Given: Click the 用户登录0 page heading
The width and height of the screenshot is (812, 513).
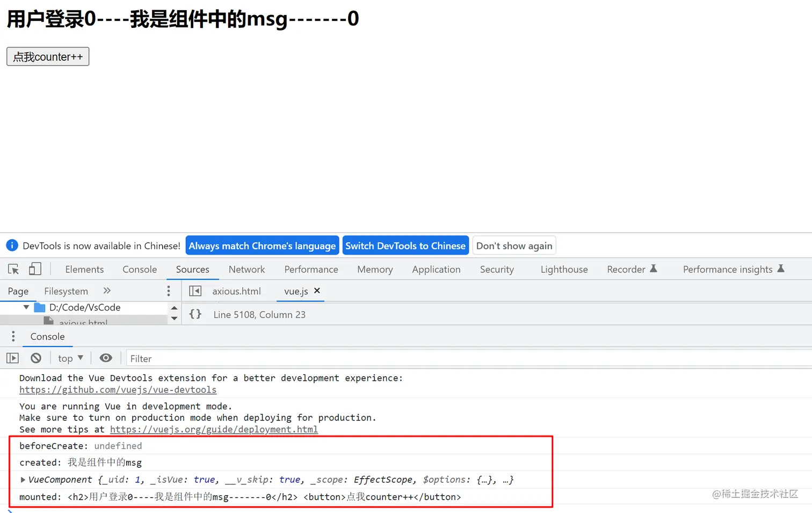Looking at the screenshot, I should coord(183,19).
